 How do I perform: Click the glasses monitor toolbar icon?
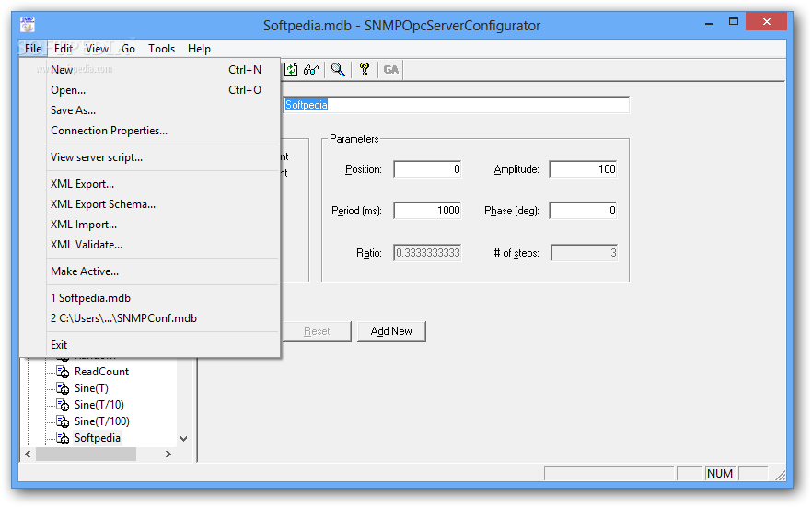coord(311,69)
